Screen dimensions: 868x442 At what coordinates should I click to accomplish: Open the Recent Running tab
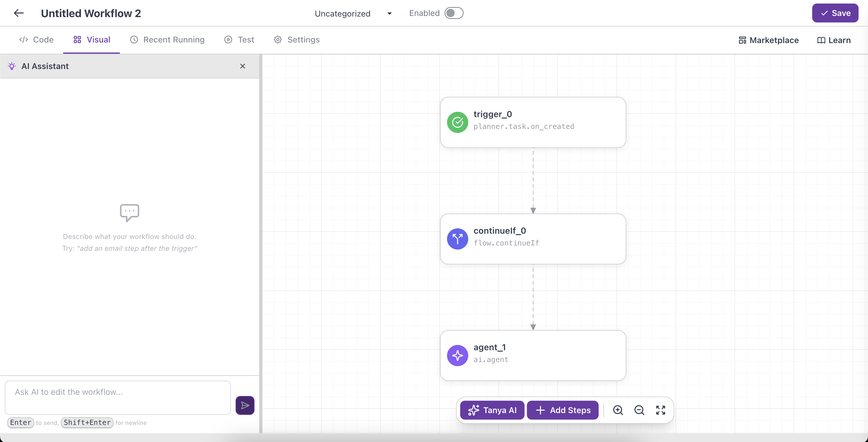[167, 40]
